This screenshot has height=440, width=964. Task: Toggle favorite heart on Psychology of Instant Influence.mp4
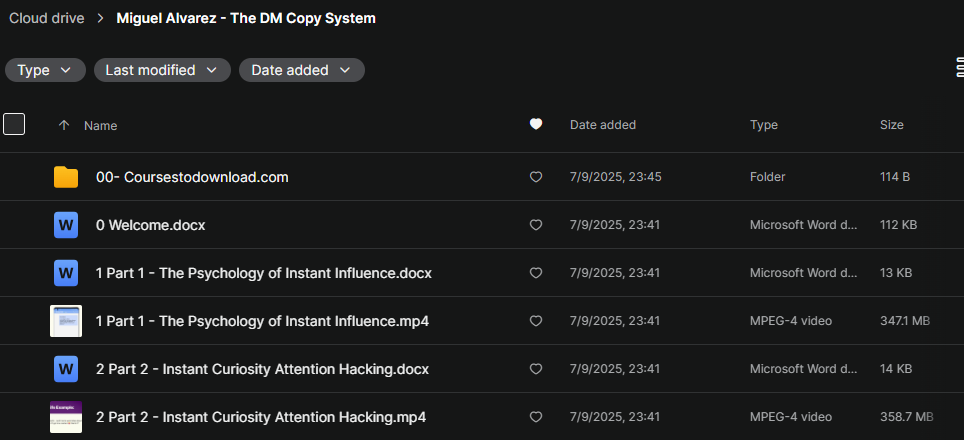536,321
